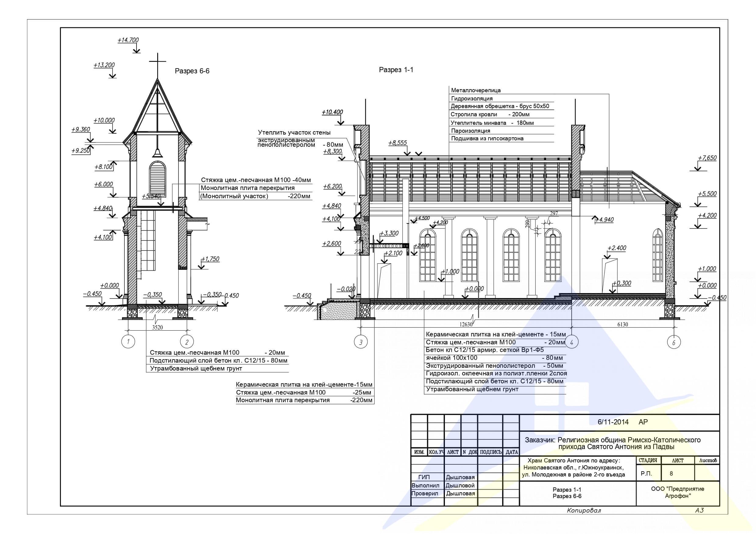
Task: Select the "ДАТА" column header
Action: [x=512, y=452]
